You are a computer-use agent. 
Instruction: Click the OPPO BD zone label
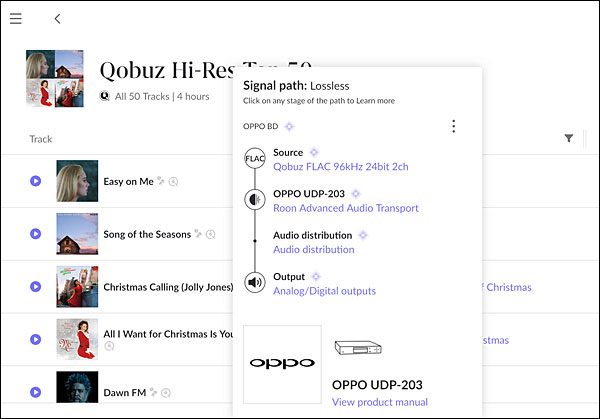click(x=261, y=126)
